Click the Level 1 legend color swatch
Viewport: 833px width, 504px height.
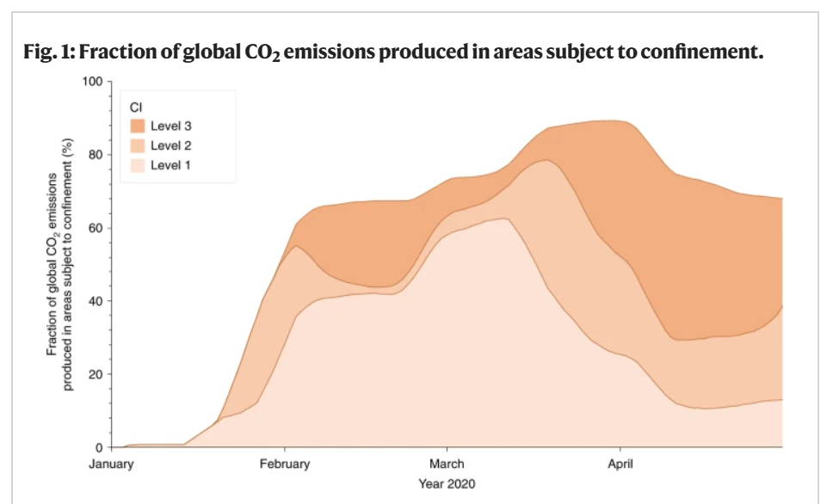coord(137,164)
